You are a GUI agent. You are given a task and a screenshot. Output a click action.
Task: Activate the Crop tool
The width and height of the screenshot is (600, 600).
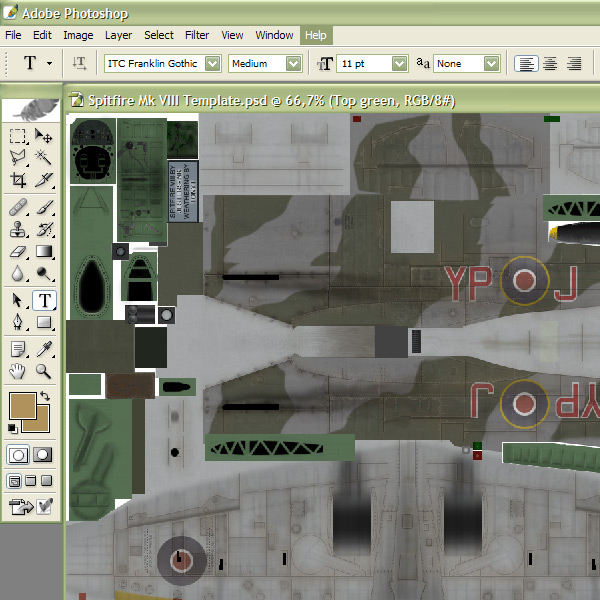coord(18,179)
